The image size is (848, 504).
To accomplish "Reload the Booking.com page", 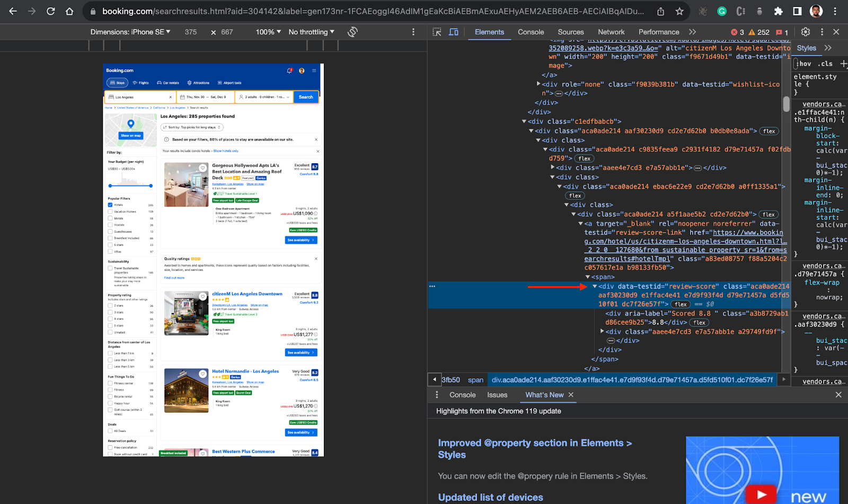I will point(51,11).
